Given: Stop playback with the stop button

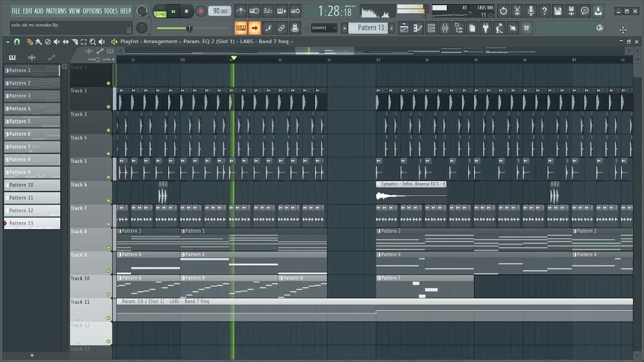Looking at the screenshot, I should pyautogui.click(x=186, y=11).
